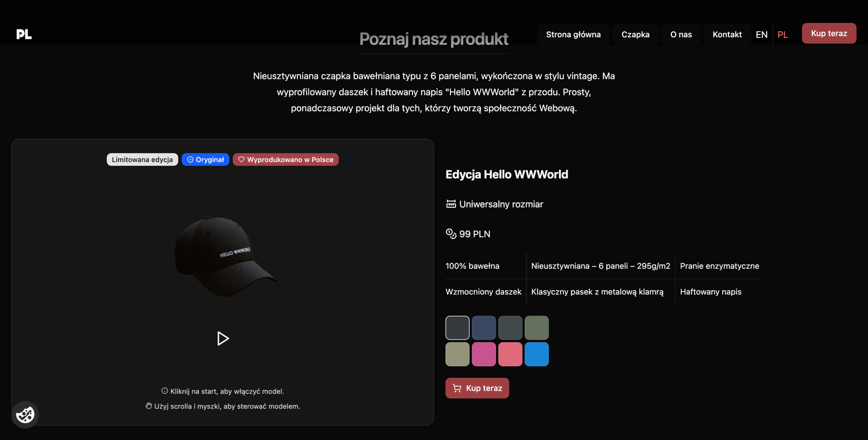The image size is (868, 440).
Task: Click Klasyczny pasek z metalową klamrą cell
Action: (x=597, y=292)
